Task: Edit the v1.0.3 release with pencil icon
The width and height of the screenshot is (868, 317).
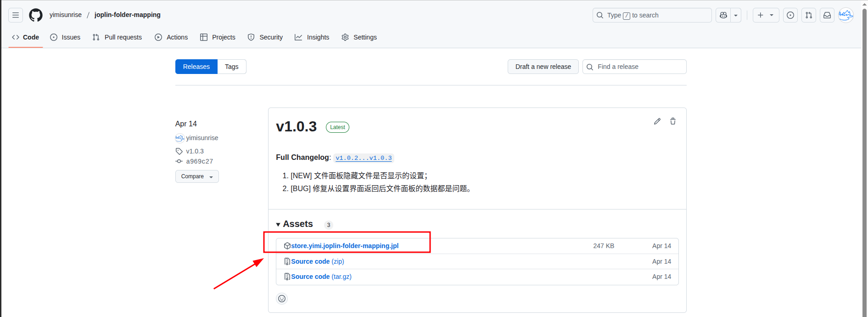Action: 657,121
